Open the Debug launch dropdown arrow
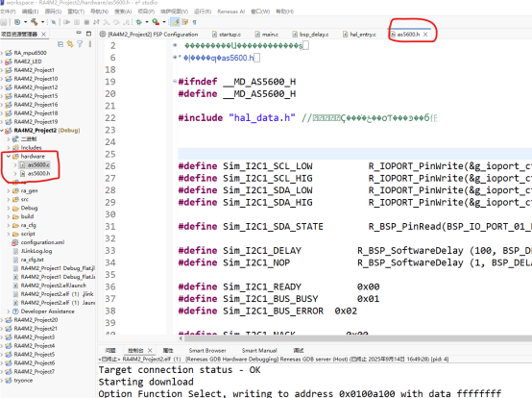 point(147,22)
